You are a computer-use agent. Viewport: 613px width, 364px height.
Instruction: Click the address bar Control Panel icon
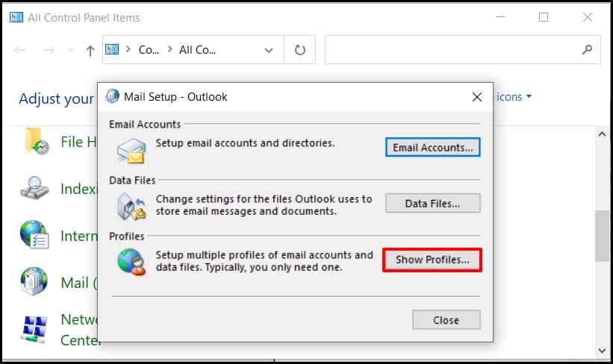[112, 49]
